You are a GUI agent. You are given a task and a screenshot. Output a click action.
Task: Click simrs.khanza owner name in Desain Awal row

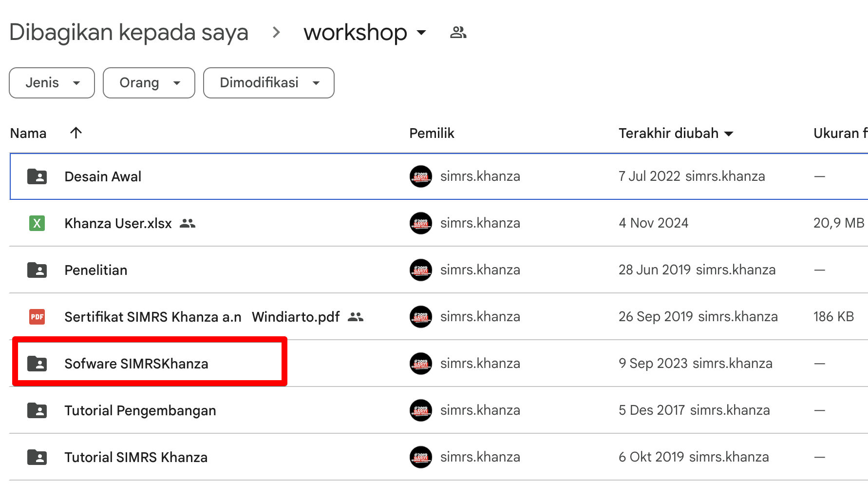click(480, 176)
